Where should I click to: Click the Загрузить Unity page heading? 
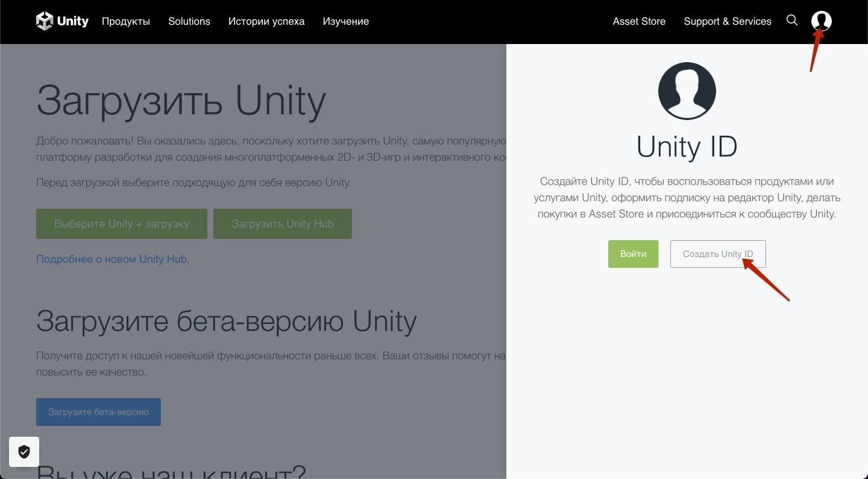181,101
